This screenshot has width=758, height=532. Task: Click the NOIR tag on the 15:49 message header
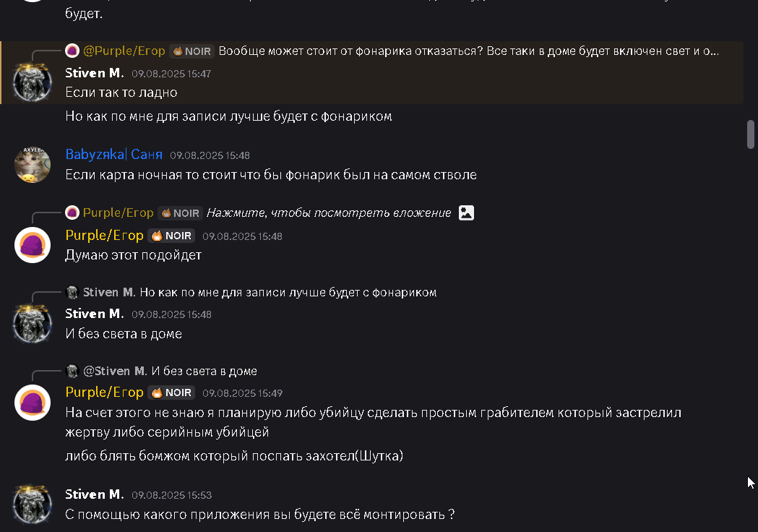tap(172, 392)
